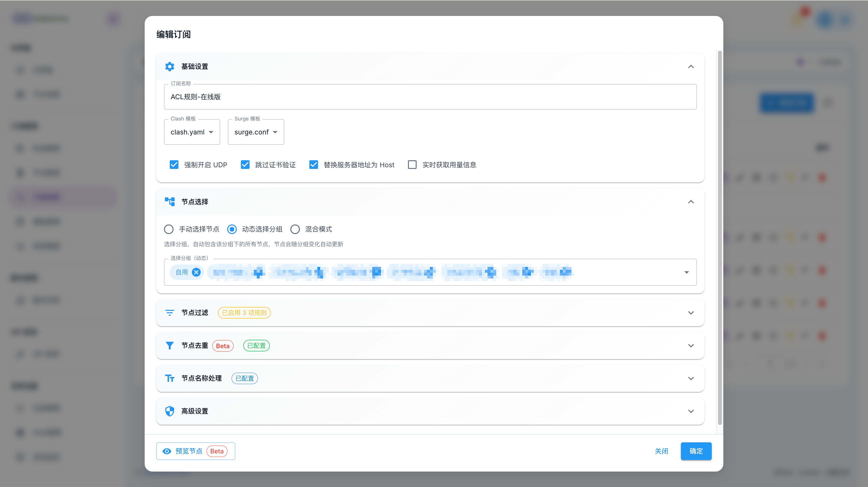The height and width of the screenshot is (487, 868).
Task: Expand the 节点名称处理 section chevron
Action: [691, 378]
